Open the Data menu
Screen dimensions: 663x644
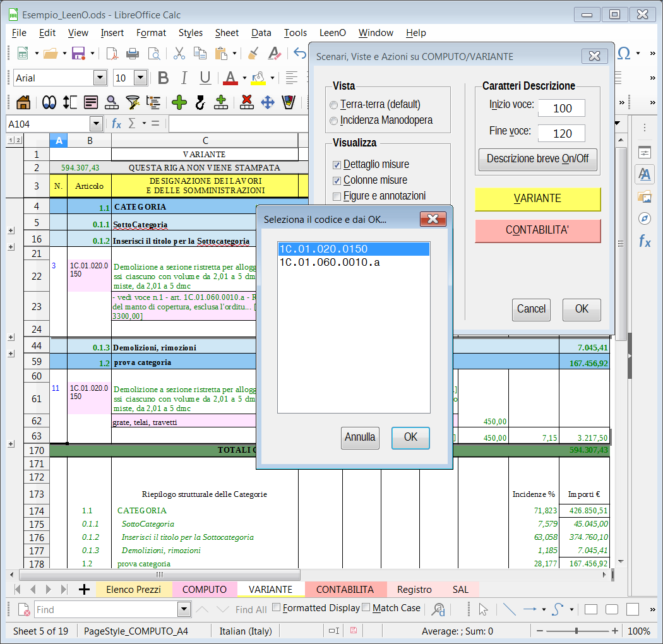261,33
